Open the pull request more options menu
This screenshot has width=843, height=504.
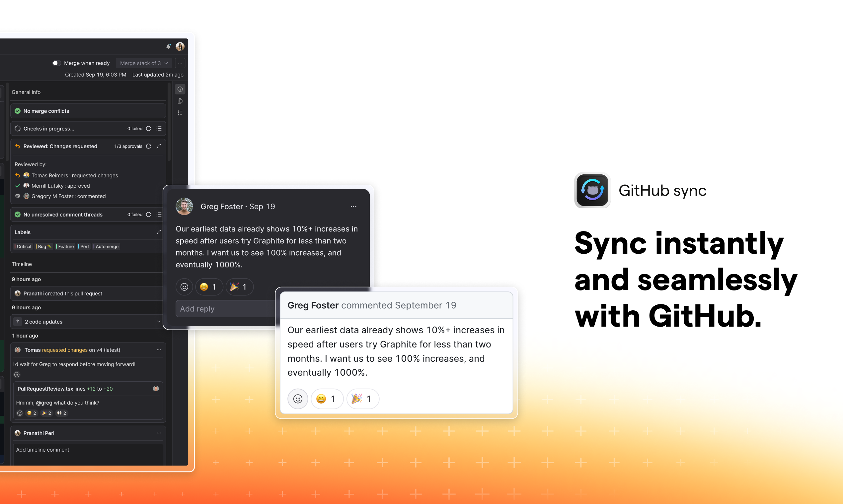180,63
